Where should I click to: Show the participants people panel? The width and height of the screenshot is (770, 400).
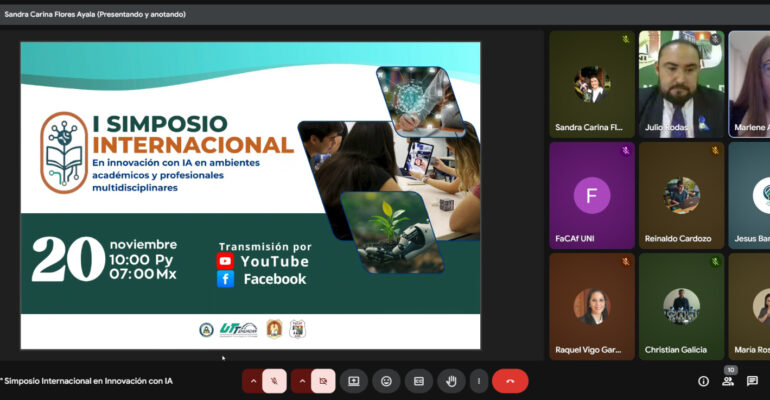tap(728, 381)
